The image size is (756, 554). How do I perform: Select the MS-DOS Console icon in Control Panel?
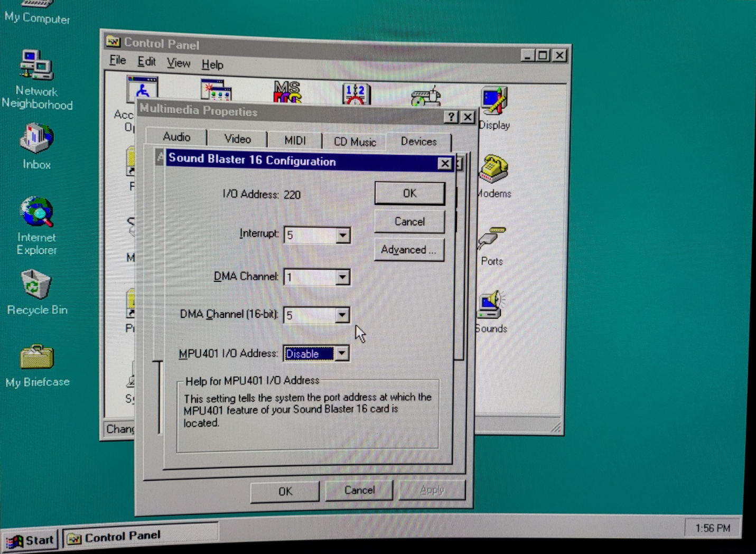click(x=287, y=92)
